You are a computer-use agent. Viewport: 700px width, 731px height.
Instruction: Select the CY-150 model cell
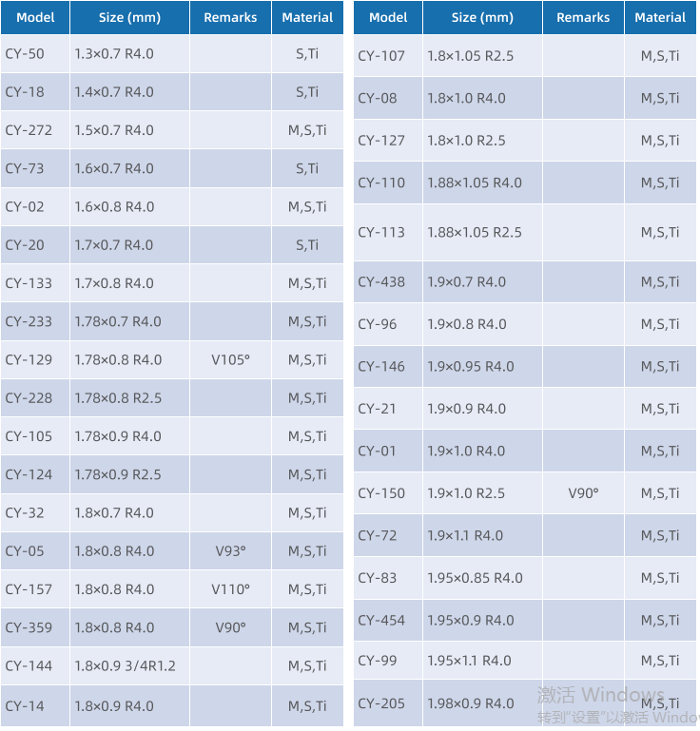point(381,493)
